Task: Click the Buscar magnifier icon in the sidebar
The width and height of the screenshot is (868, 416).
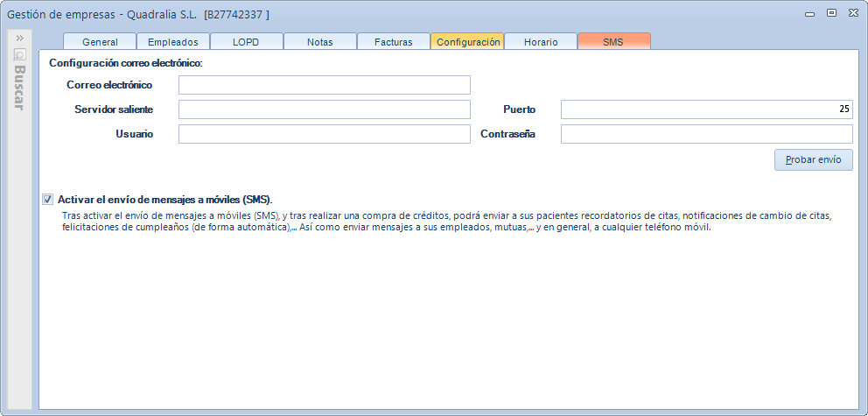Action: [x=19, y=54]
